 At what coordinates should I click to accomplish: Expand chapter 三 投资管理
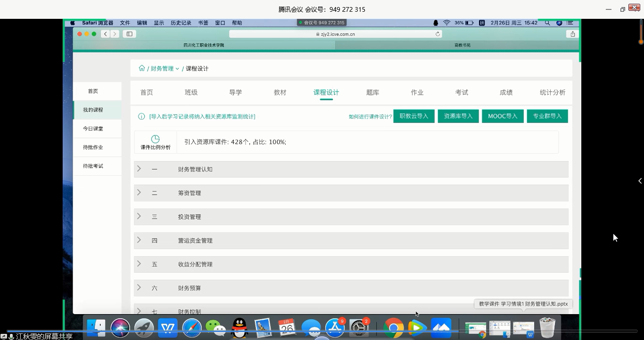pyautogui.click(x=139, y=217)
